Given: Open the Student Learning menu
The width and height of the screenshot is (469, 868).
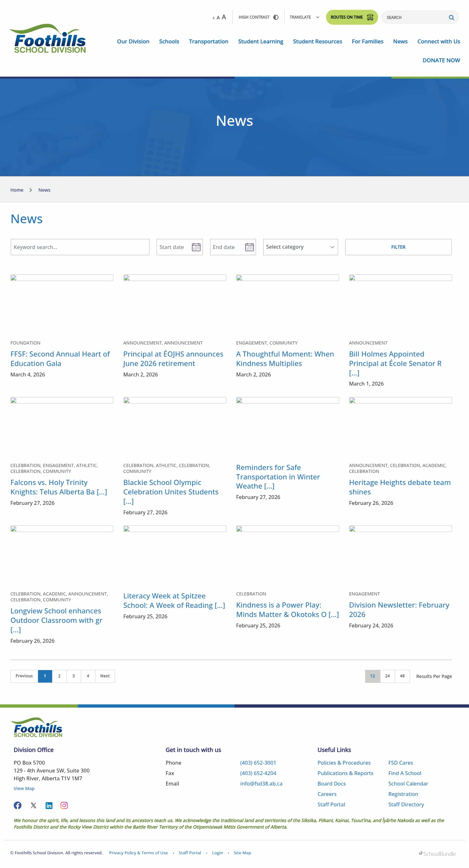Looking at the screenshot, I should point(260,41).
